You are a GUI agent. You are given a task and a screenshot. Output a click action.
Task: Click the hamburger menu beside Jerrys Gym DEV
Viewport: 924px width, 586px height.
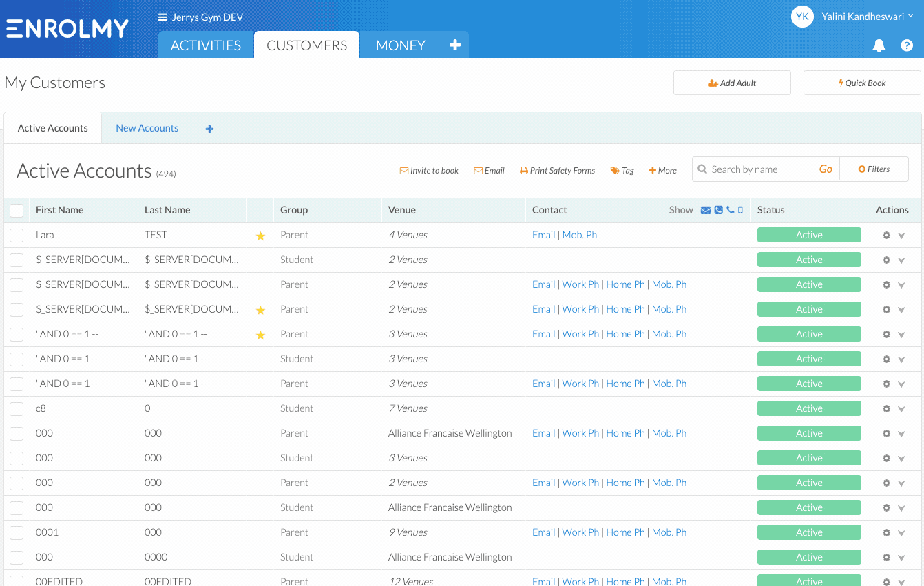[162, 17]
